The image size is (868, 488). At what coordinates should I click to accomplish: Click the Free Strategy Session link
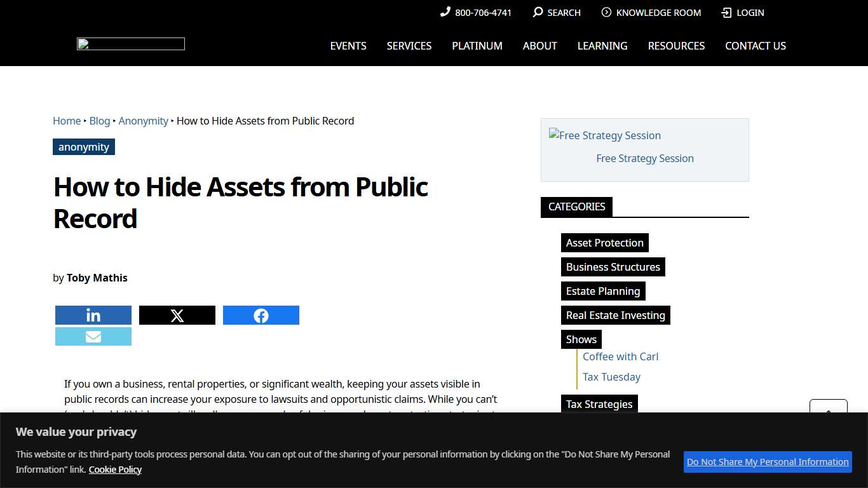[644, 158]
